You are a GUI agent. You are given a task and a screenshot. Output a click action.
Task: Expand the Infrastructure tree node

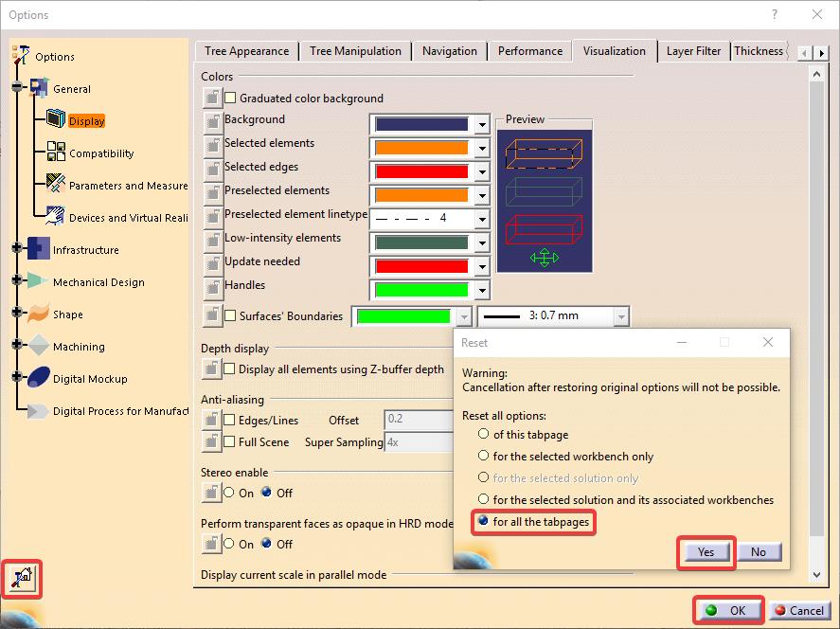point(17,247)
